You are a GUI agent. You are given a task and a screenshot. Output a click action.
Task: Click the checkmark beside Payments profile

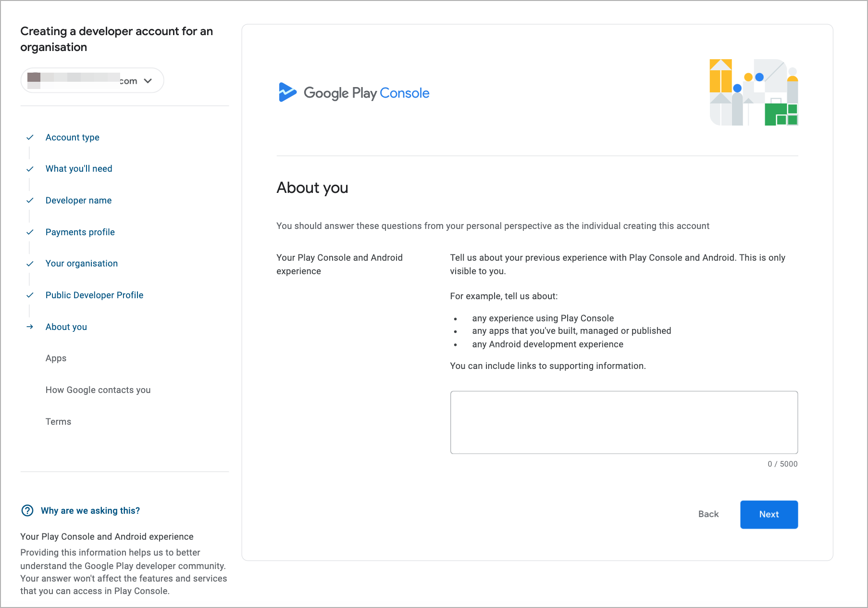30,232
